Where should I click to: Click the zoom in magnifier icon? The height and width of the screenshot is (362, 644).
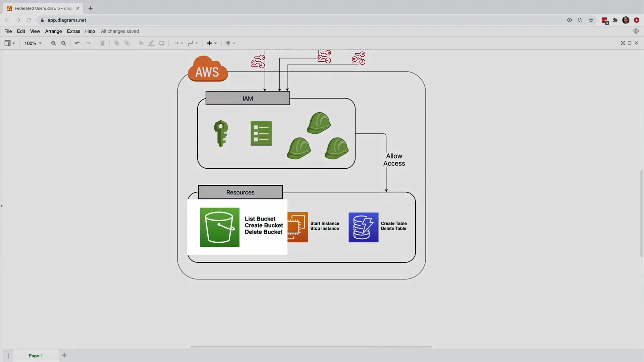tap(53, 43)
